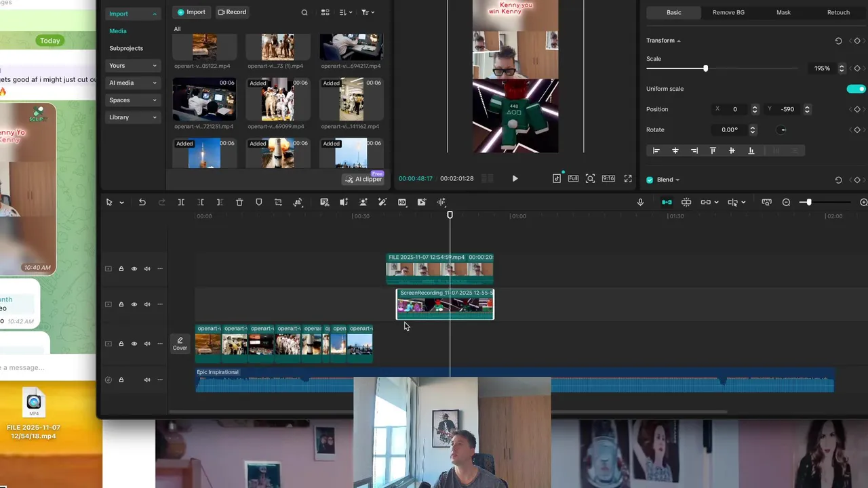Click the Split clip tool icon
This screenshot has width=868, height=488.
tap(181, 202)
